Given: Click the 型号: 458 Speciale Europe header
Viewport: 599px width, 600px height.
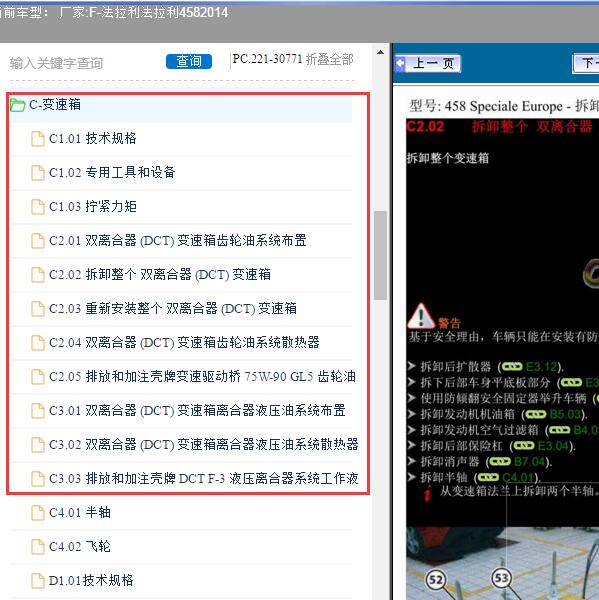Looking at the screenshot, I should click(x=504, y=106).
